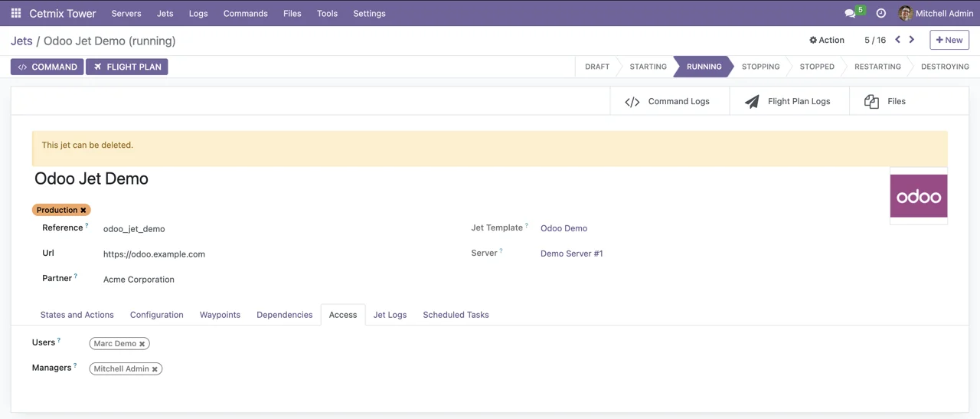Set status to STARTING
This screenshot has height=419, width=980.
[648, 67]
